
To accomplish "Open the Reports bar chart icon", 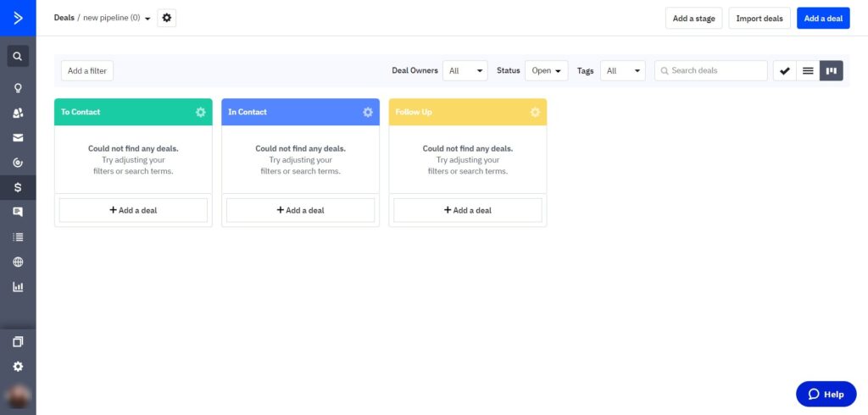I will point(18,286).
